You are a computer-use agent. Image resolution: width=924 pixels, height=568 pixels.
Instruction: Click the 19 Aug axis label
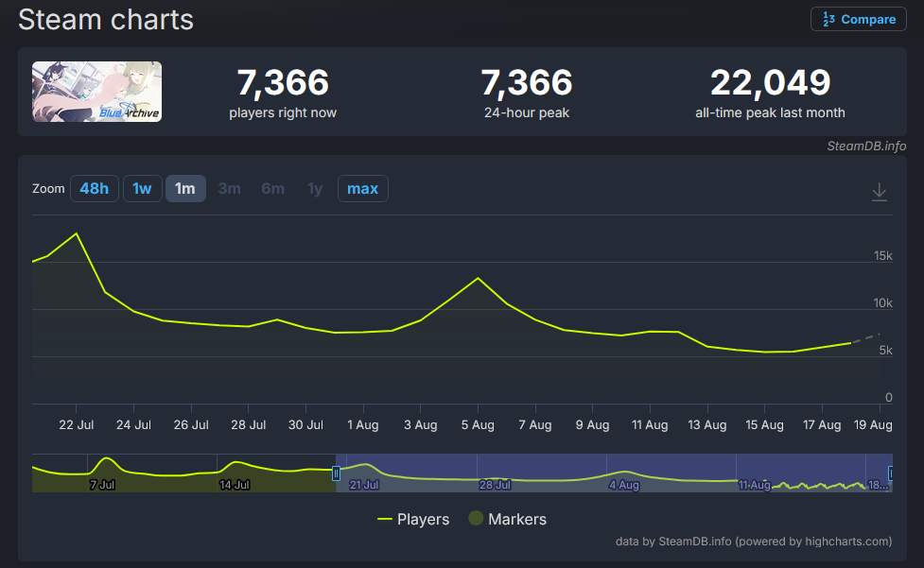[873, 425]
